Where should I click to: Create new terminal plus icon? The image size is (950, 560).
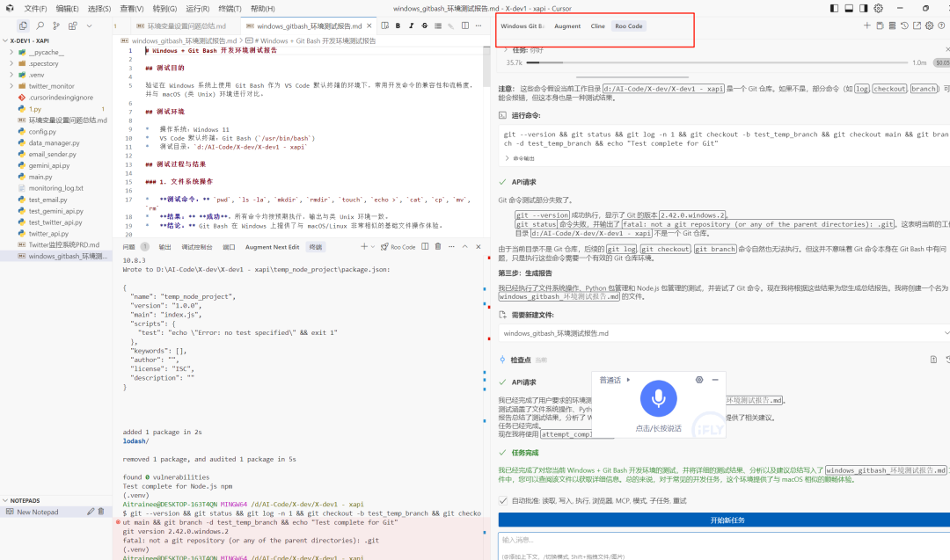coord(364,246)
